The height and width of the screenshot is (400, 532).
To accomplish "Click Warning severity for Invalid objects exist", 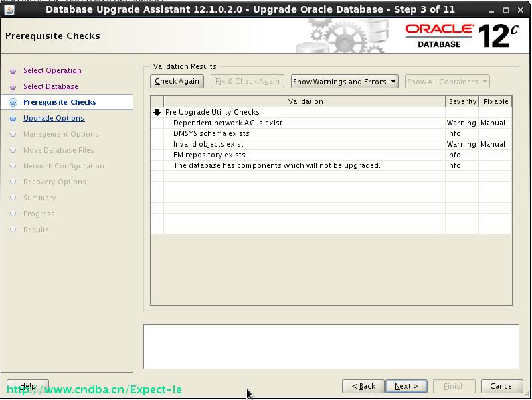I will (x=461, y=144).
